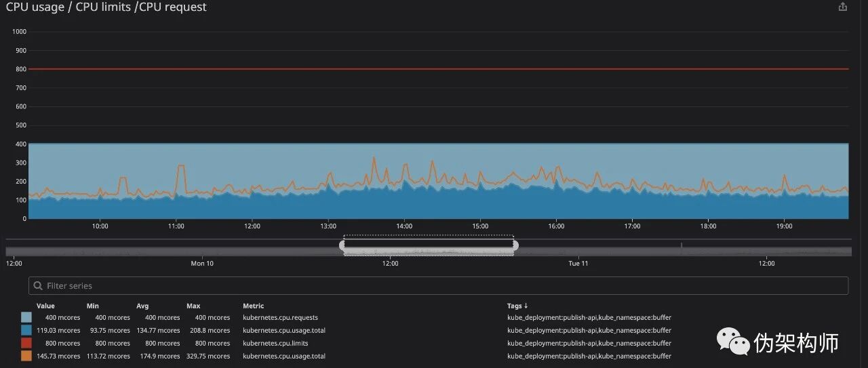This screenshot has height=368, width=868.
Task: Sort legend by Max column header
Action: coord(193,306)
